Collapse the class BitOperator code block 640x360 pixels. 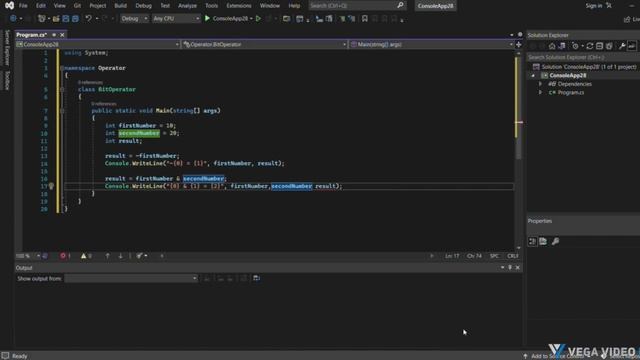pos(62,89)
